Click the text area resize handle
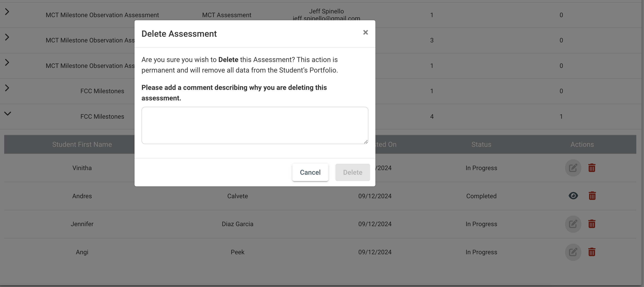The width and height of the screenshot is (644, 287). coord(366,142)
